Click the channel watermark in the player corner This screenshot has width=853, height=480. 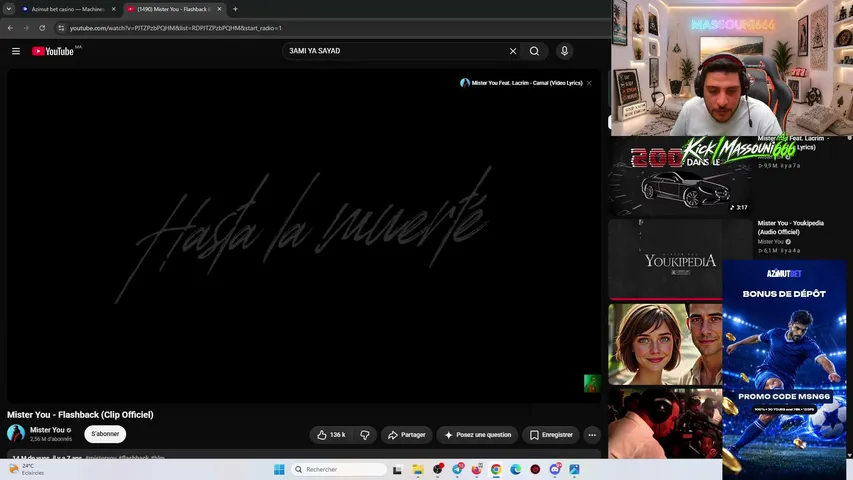point(592,383)
